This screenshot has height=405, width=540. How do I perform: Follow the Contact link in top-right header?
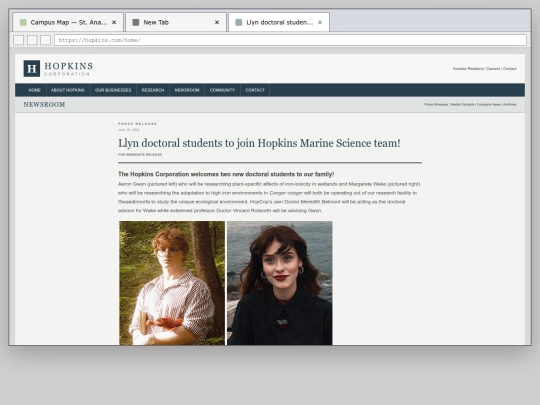pyautogui.click(x=510, y=69)
